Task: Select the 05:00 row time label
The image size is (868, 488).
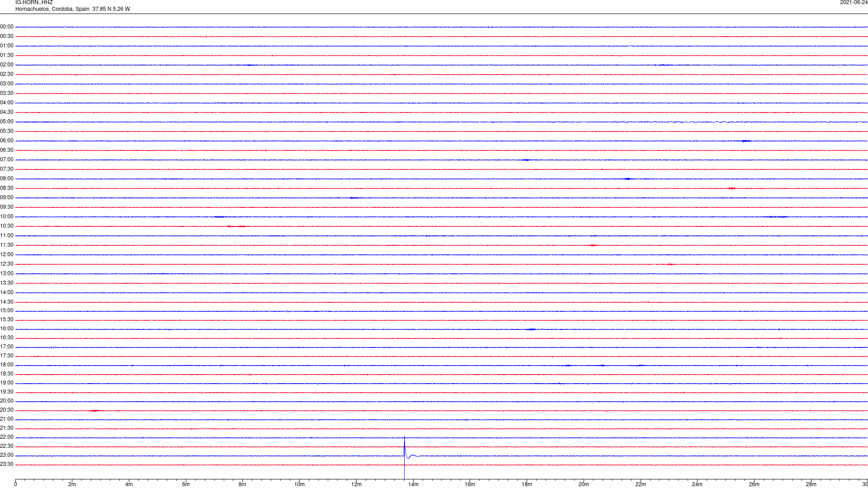Action: [7, 122]
